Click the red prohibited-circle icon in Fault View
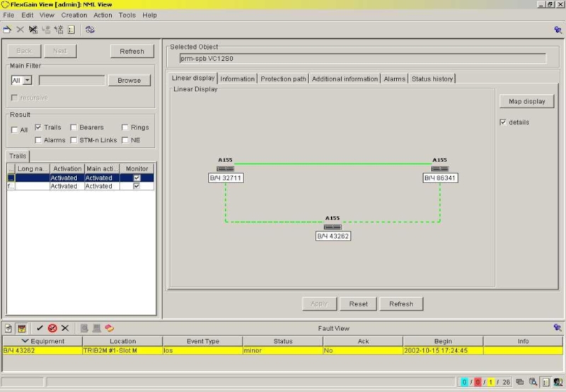566x392 pixels. (52, 328)
